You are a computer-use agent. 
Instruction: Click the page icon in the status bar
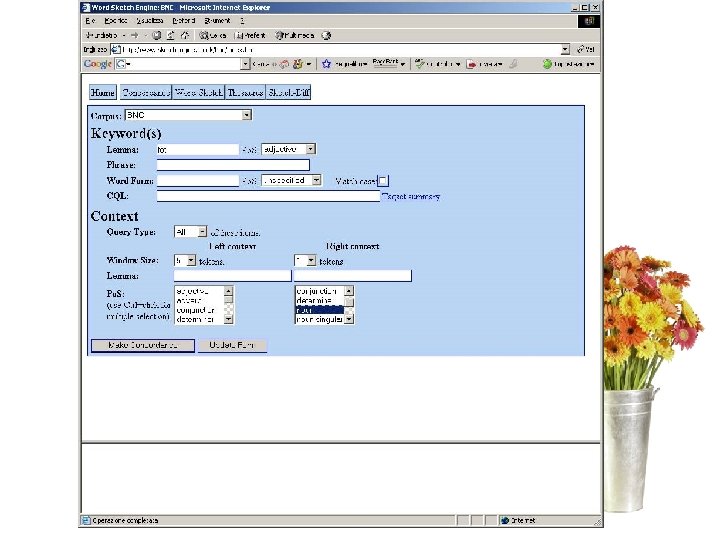coord(86,520)
